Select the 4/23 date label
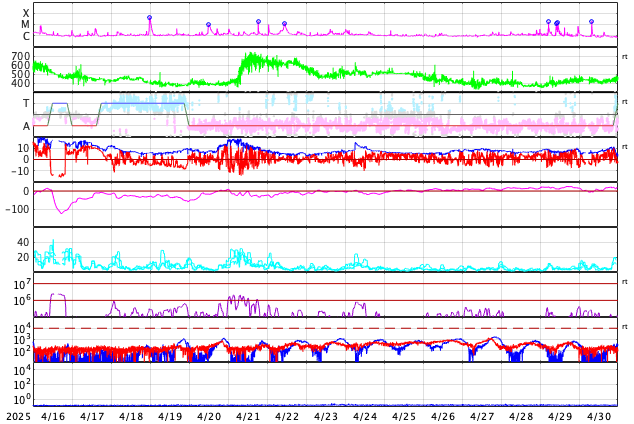634x424 pixels. click(326, 416)
